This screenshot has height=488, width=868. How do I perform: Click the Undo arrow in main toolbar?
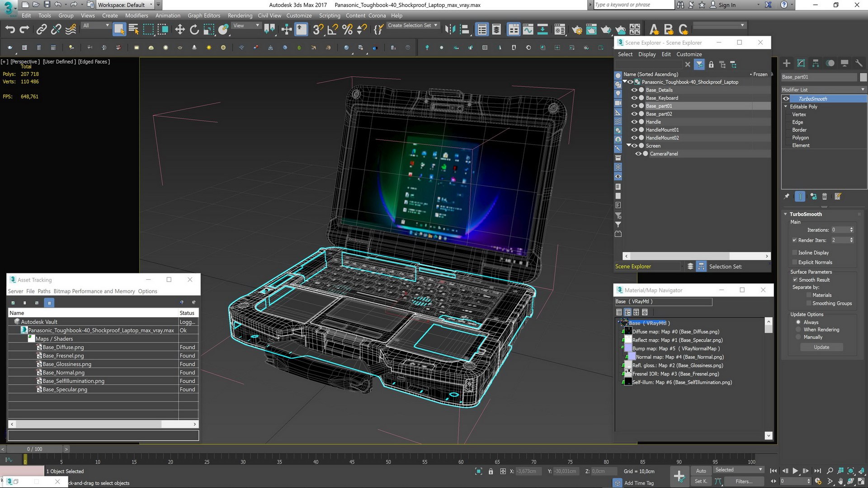10,30
